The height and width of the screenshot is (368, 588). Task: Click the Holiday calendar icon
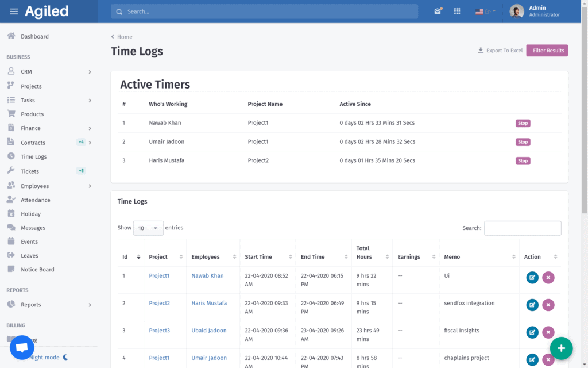click(11, 213)
